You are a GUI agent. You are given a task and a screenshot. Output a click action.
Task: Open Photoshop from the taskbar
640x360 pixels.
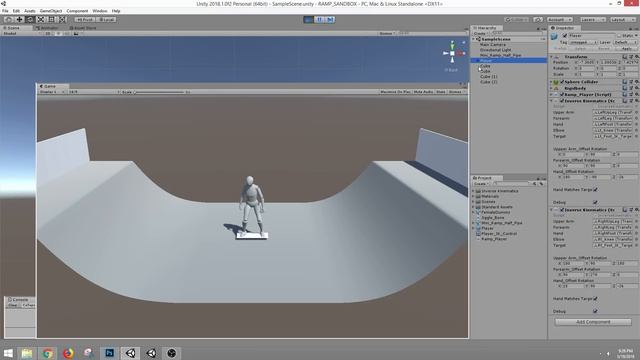[x=109, y=353]
